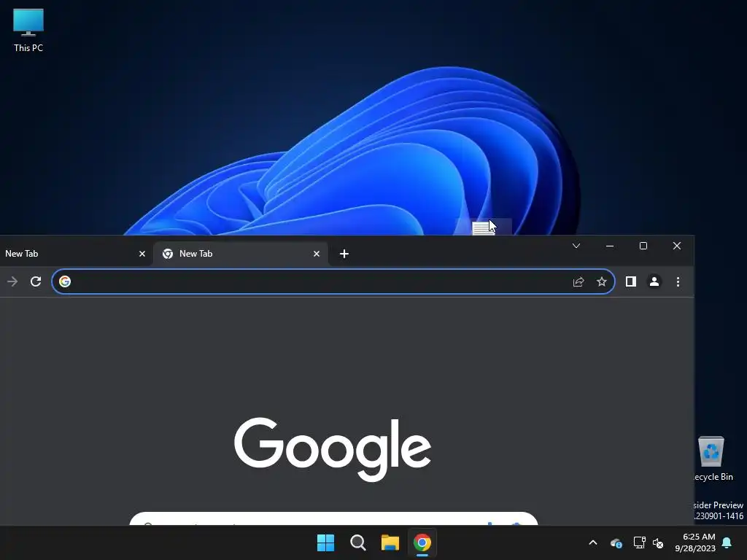747x560 pixels.
Task: Click the Google search box on page
Action: coord(333,518)
